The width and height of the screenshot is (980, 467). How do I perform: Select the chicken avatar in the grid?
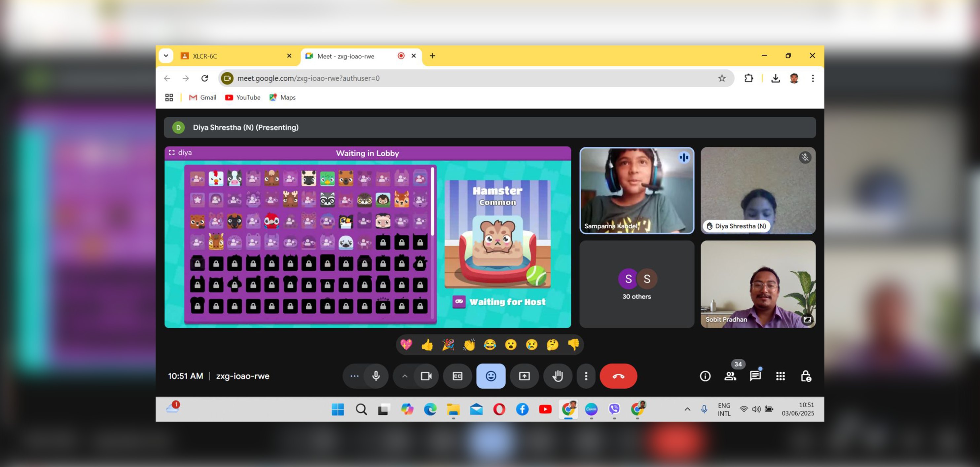(x=216, y=178)
